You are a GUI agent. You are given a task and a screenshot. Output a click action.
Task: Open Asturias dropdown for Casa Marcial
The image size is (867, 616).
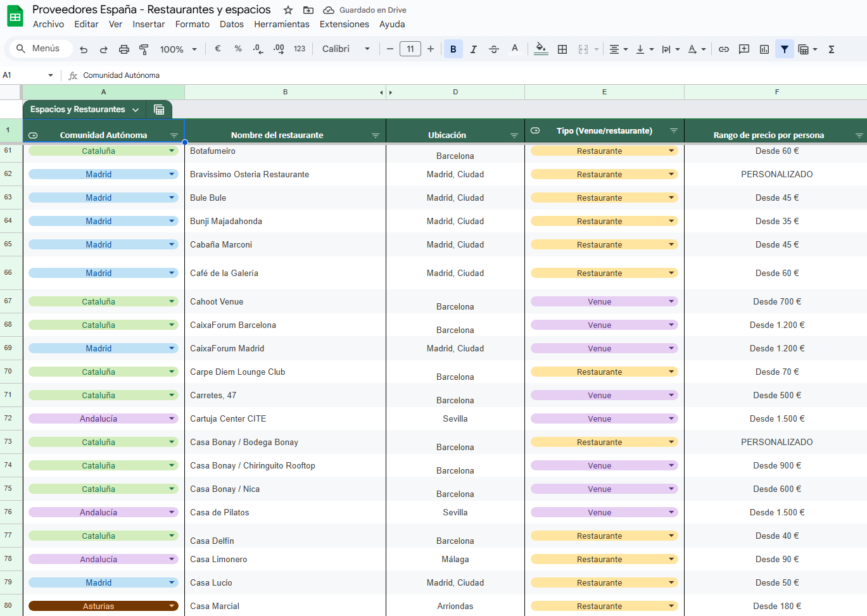[x=172, y=606]
